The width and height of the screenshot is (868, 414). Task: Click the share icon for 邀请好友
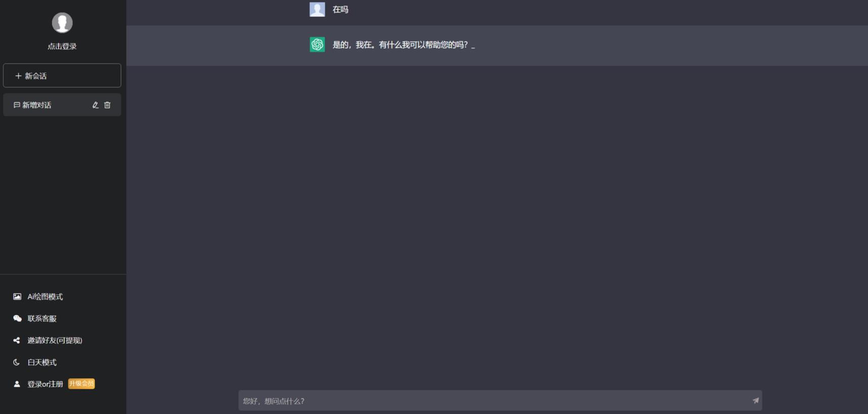tap(17, 340)
